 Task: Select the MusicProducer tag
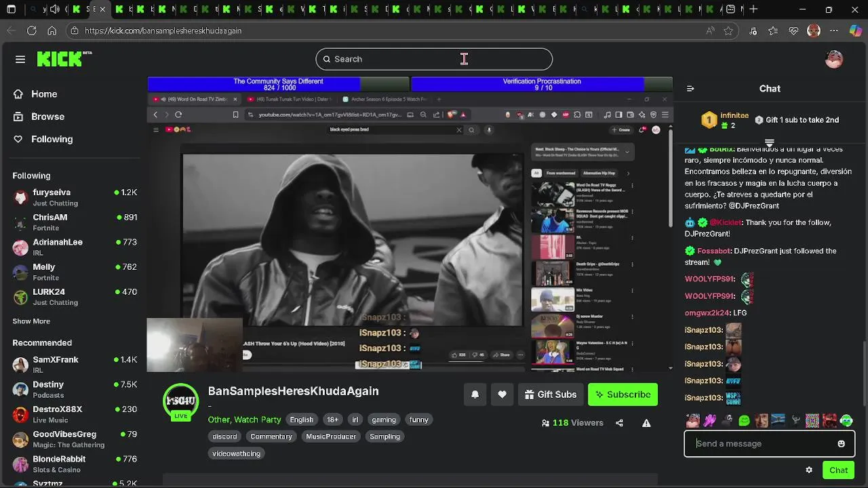pyautogui.click(x=331, y=436)
